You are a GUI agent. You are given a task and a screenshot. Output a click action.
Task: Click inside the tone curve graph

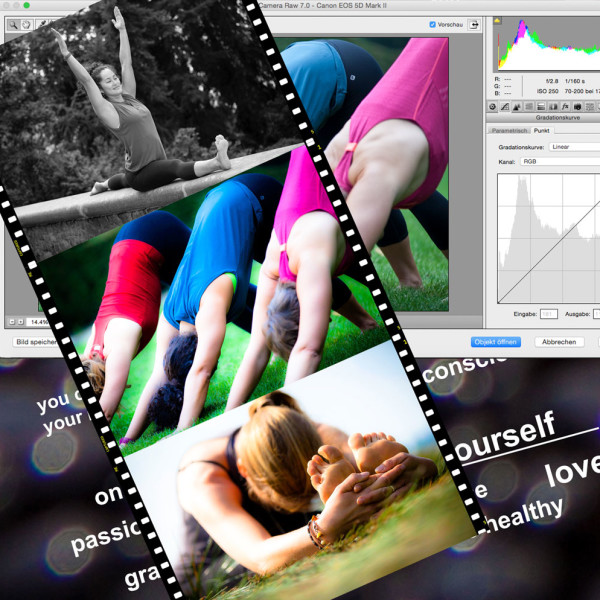[x=549, y=238]
